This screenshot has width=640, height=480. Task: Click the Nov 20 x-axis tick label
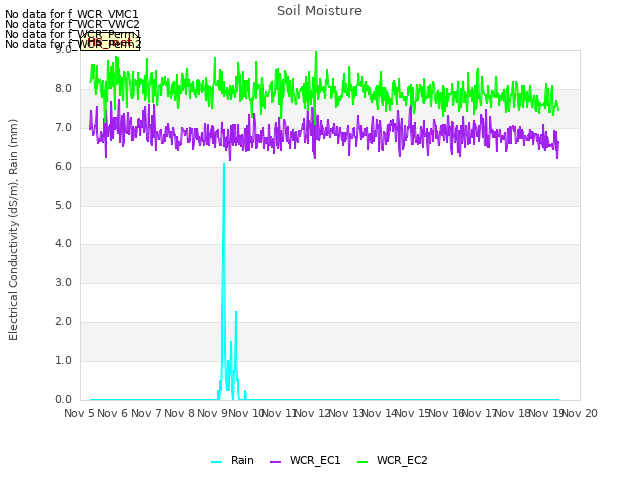point(580,413)
